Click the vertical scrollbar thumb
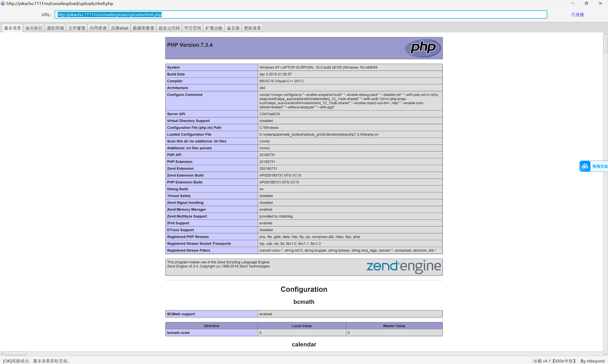This screenshot has width=608, height=364. pos(605,44)
